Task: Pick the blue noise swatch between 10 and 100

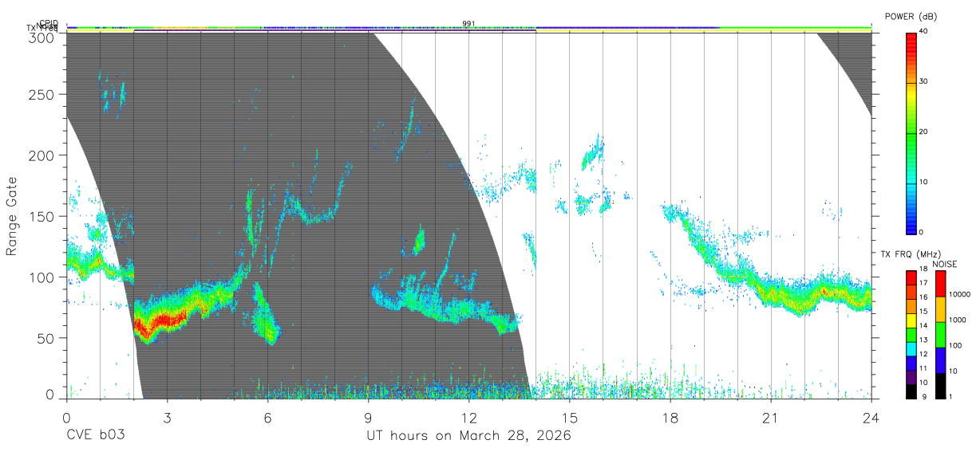Action: point(940,360)
